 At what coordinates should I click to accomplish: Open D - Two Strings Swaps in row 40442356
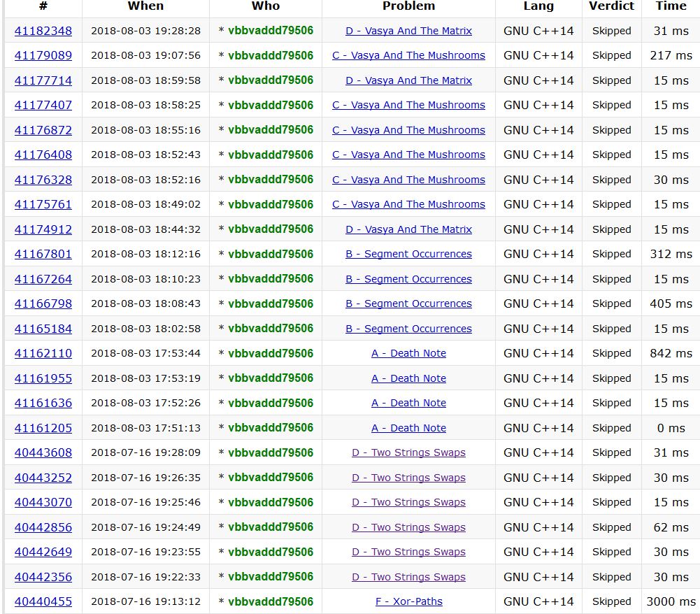[408, 576]
